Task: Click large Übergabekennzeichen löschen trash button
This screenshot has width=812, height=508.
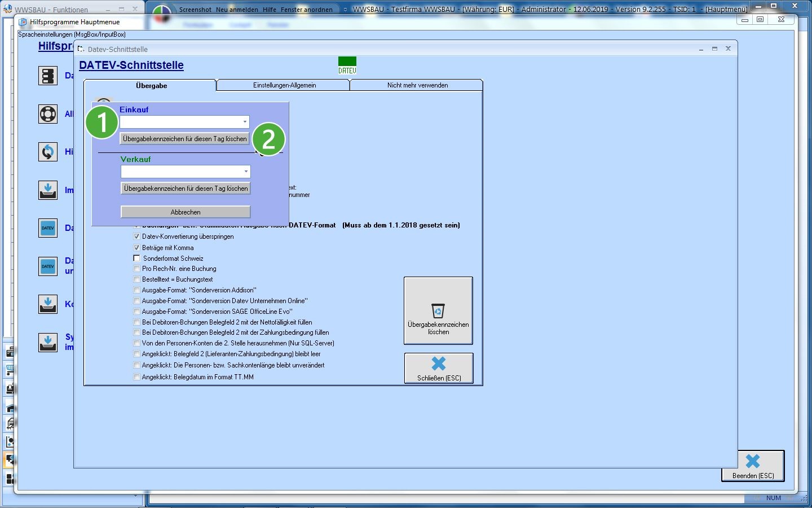Action: 438,310
